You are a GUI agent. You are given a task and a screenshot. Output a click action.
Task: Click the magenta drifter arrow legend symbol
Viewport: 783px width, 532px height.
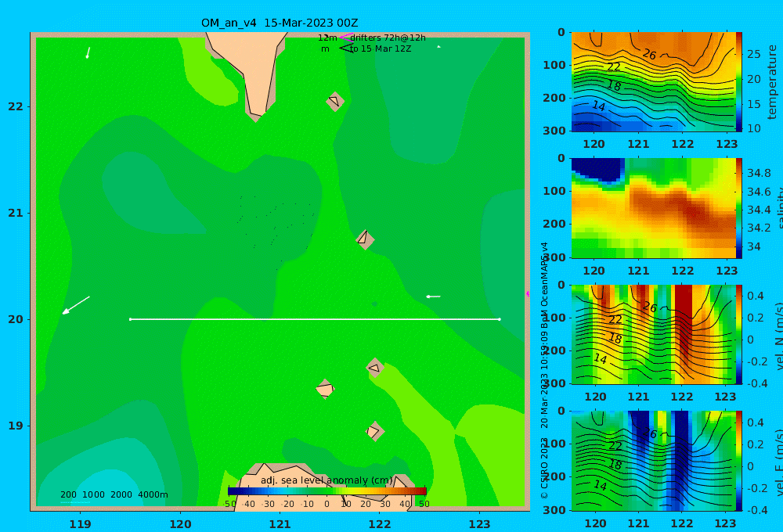tap(346, 37)
